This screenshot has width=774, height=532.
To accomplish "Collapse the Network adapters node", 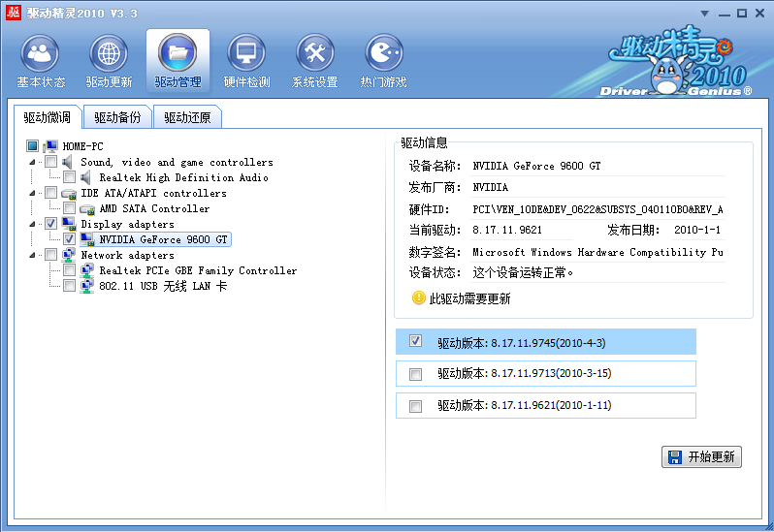I will pyautogui.click(x=32, y=255).
